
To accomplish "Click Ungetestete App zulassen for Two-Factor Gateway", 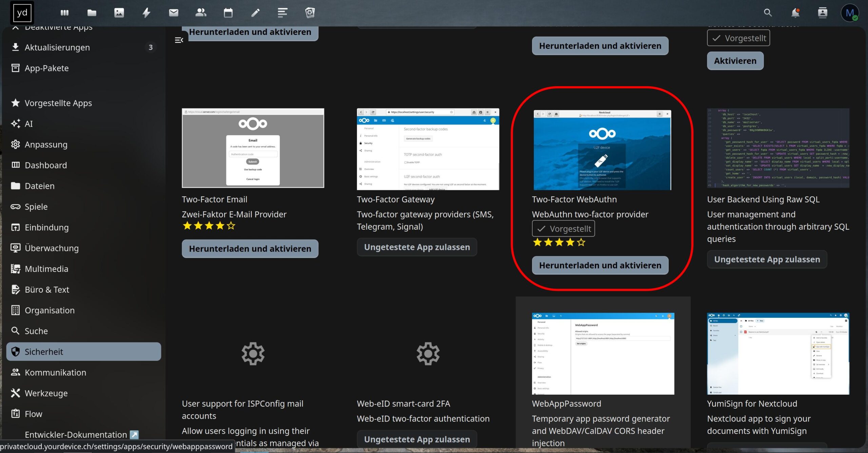I will click(417, 247).
